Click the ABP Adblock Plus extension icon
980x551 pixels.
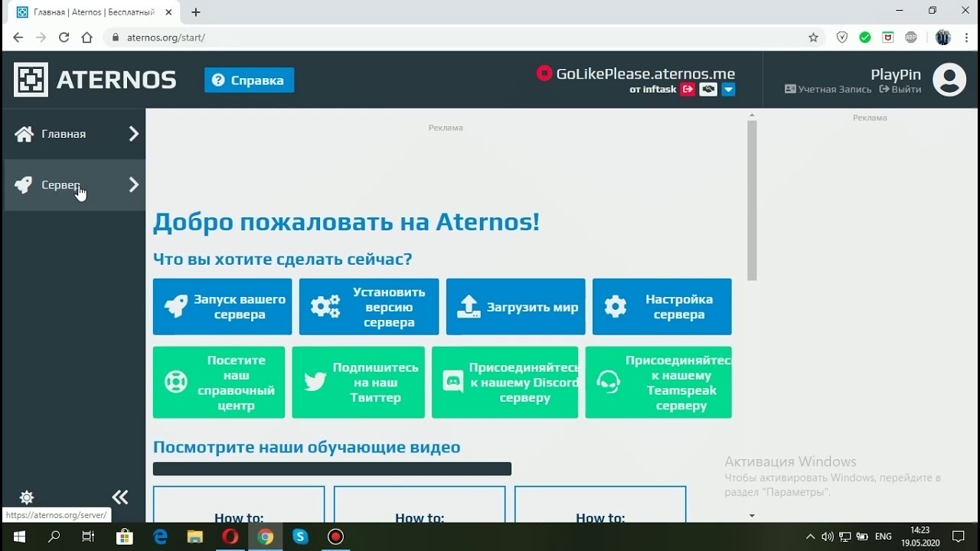911,37
